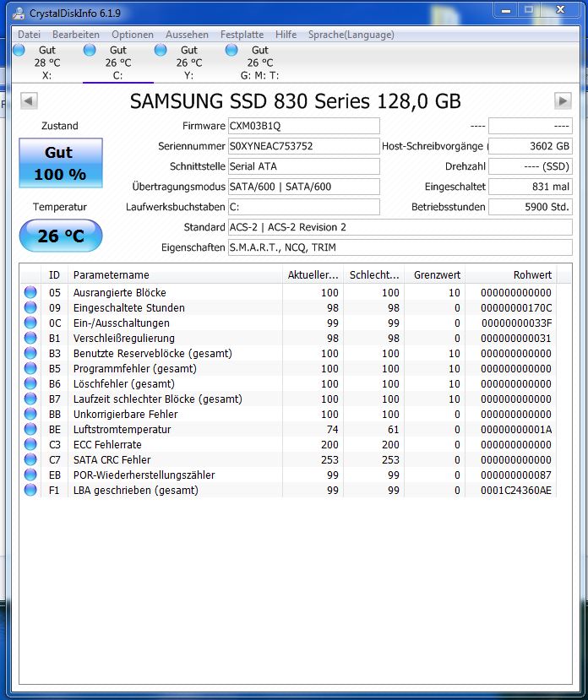Click the ID column header
Image resolution: width=588 pixels, height=700 pixels.
pos(54,275)
